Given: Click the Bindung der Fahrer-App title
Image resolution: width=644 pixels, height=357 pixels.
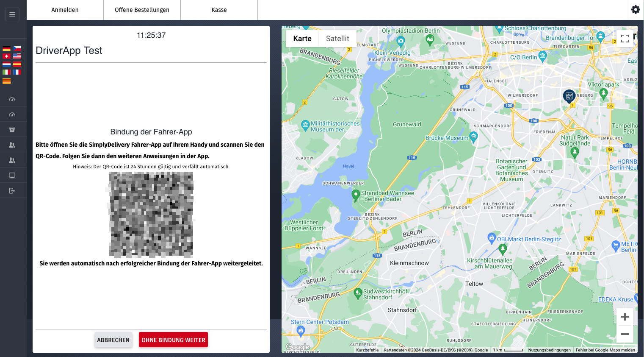Looking at the screenshot, I should tap(151, 132).
